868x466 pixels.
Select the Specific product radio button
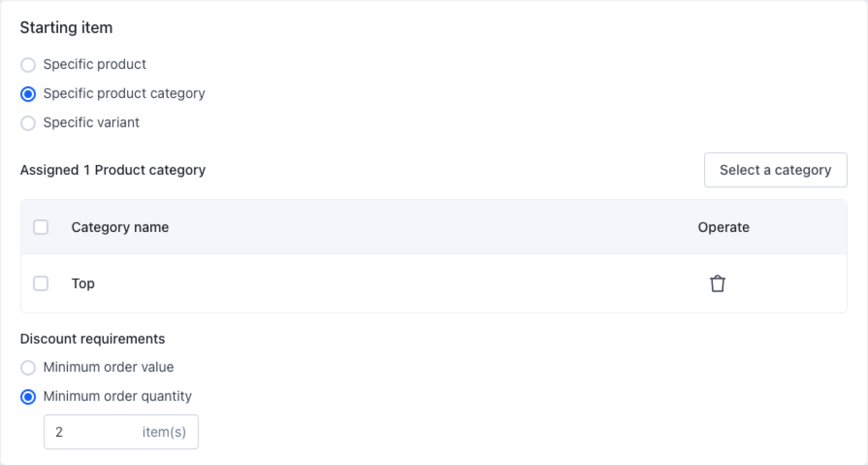coord(28,65)
